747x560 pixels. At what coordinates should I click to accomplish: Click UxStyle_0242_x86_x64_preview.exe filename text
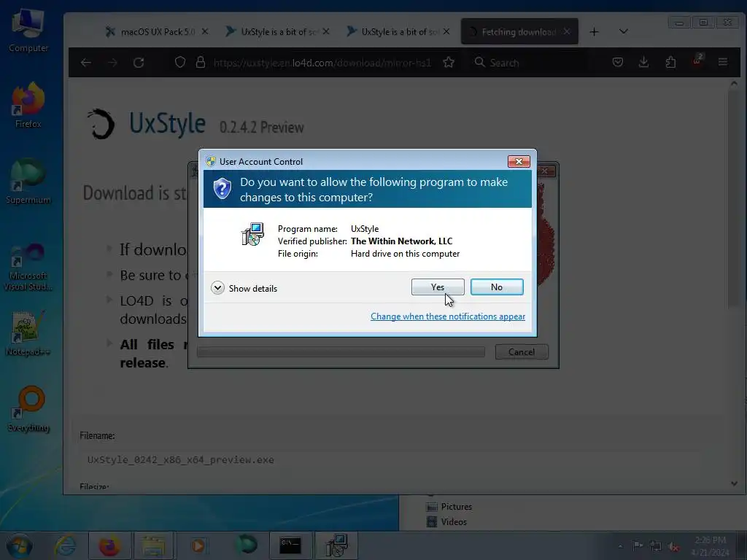(181, 460)
